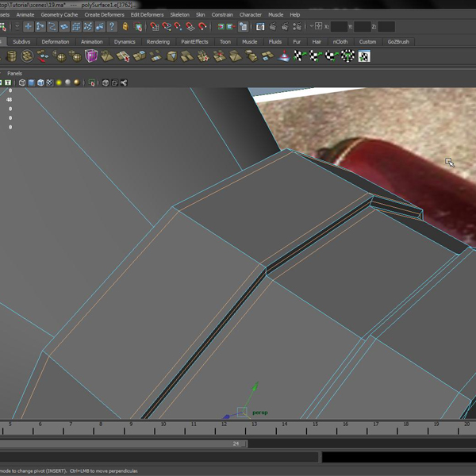The width and height of the screenshot is (476, 476).
Task: Toggle wireframe display cube in panel toolbar
Action: click(x=22, y=83)
